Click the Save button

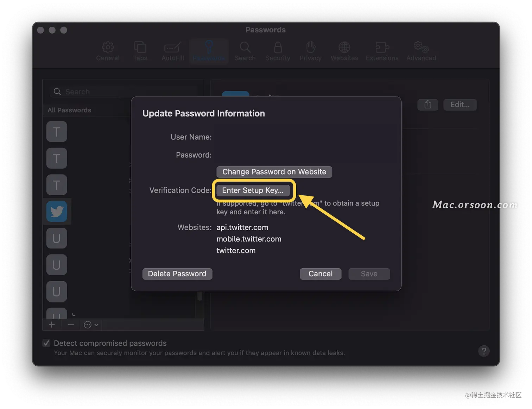pyautogui.click(x=369, y=274)
